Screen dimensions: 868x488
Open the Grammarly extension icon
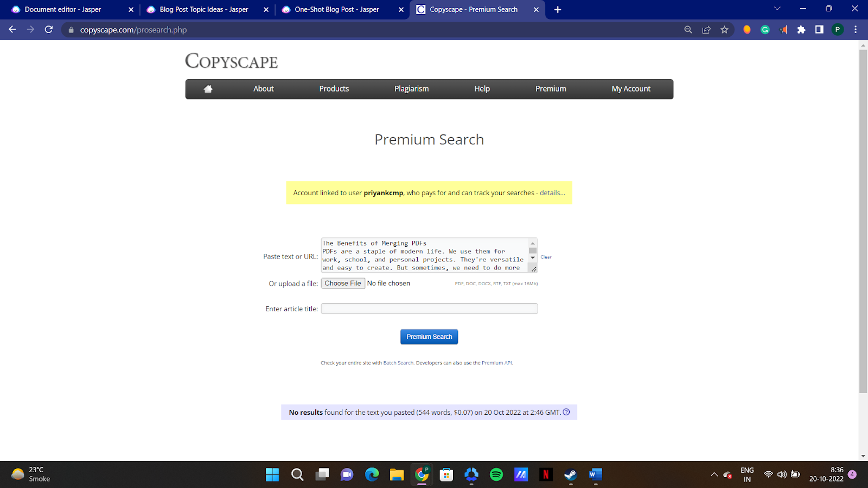(765, 30)
